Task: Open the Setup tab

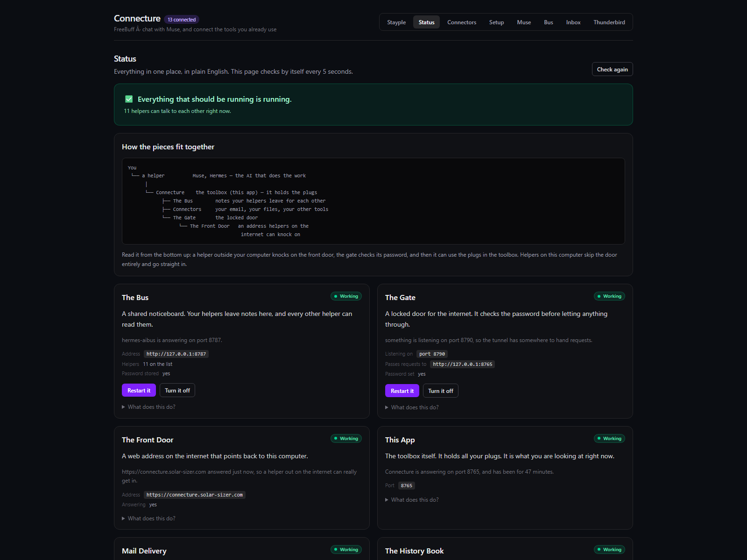Action: tap(496, 22)
